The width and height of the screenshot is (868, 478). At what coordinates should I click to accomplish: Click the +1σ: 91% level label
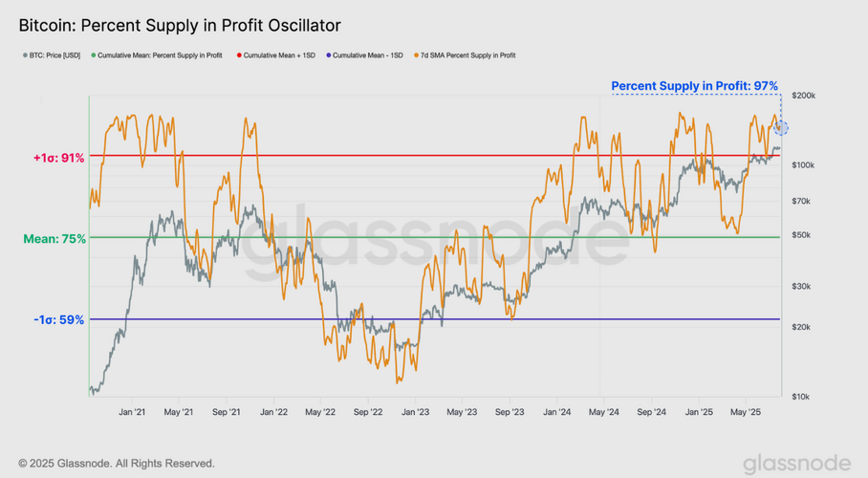pos(58,157)
